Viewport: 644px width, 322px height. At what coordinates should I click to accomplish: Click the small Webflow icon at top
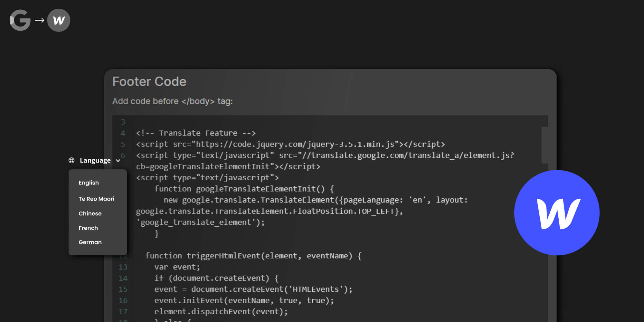tap(59, 20)
